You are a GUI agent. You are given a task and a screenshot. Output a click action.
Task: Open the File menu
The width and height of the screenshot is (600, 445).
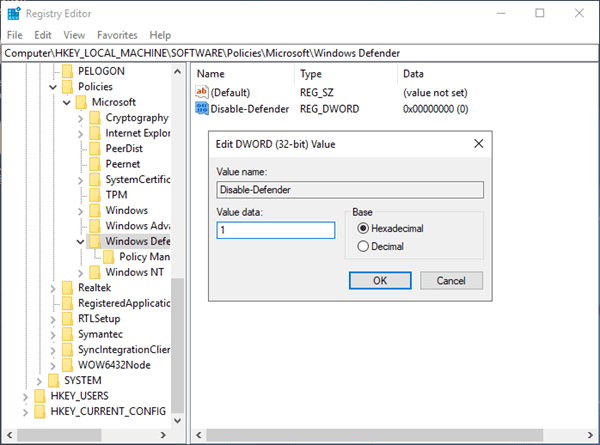(x=15, y=35)
